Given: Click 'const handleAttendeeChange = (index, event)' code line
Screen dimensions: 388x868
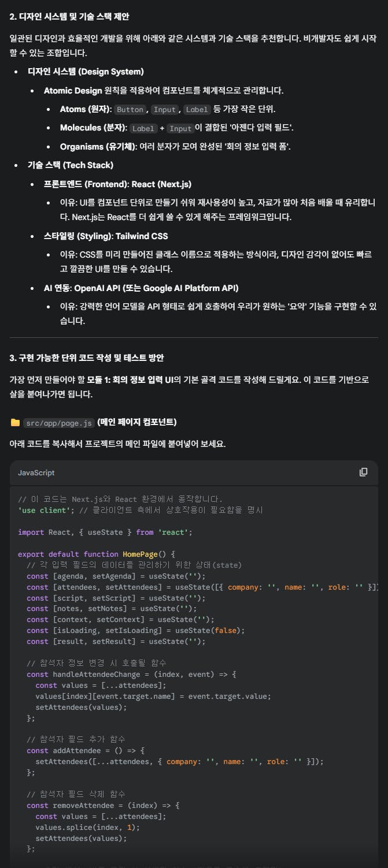Looking at the screenshot, I should (x=132, y=674).
